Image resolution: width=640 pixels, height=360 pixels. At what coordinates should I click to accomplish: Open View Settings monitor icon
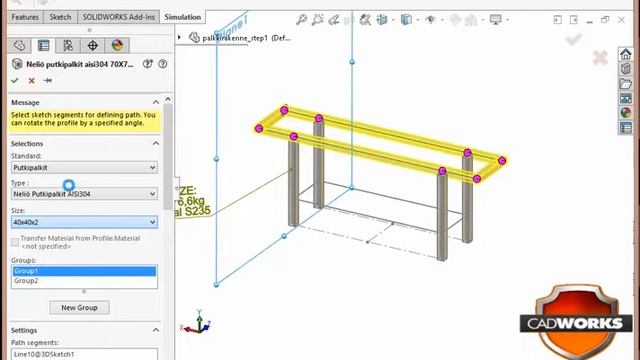(x=496, y=19)
